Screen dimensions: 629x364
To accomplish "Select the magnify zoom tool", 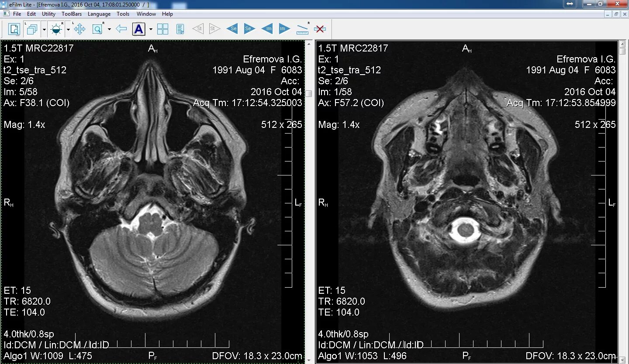I will tap(97, 29).
